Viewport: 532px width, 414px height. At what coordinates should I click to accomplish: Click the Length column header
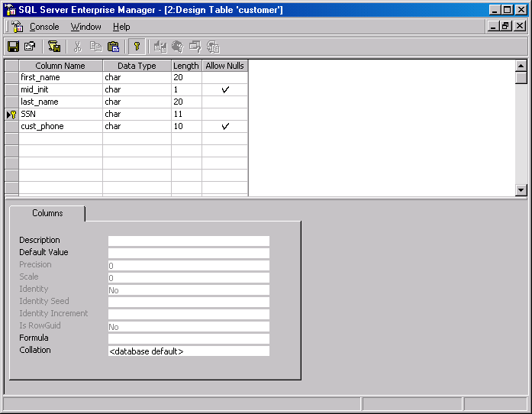coord(186,66)
